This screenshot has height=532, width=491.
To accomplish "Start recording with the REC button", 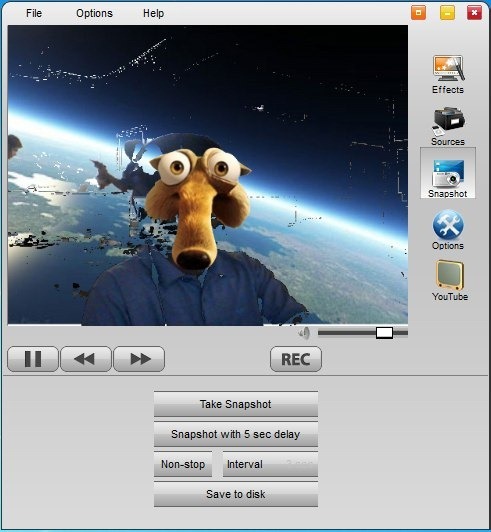I will pyautogui.click(x=296, y=359).
